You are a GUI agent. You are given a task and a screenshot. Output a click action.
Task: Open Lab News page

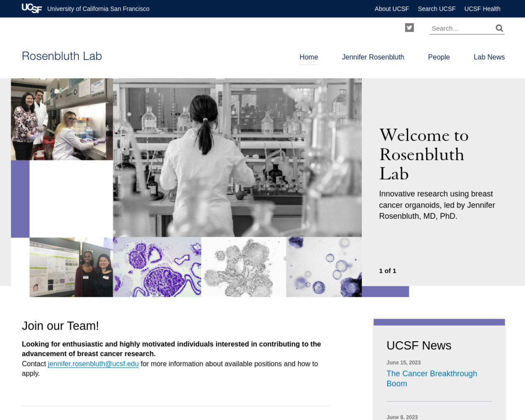489,57
